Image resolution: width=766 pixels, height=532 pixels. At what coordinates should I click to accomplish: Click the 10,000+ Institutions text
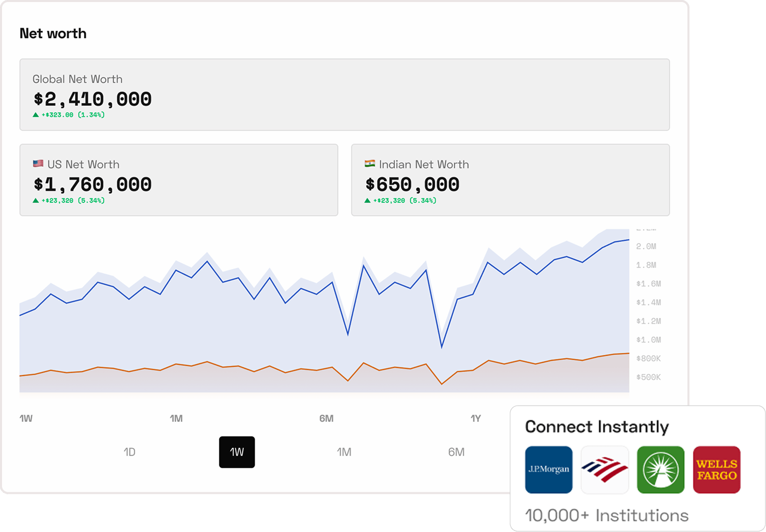point(606,515)
